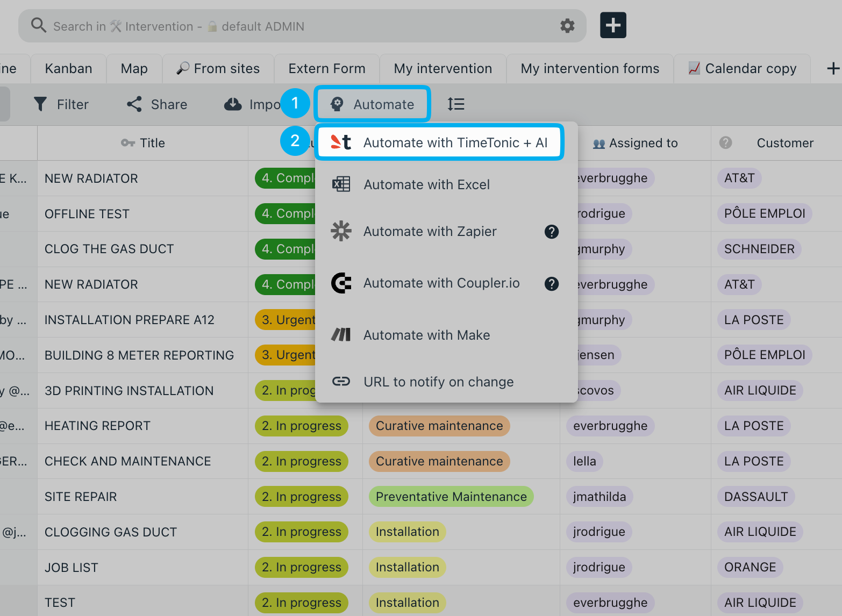This screenshot has width=842, height=616.
Task: Open help for Automate with Coupler.io
Action: coord(552,284)
